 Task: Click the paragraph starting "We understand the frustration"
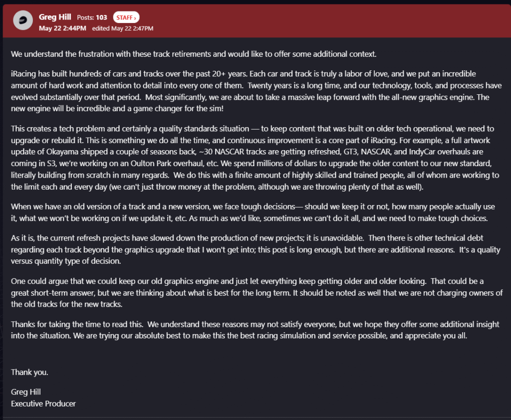click(x=194, y=54)
